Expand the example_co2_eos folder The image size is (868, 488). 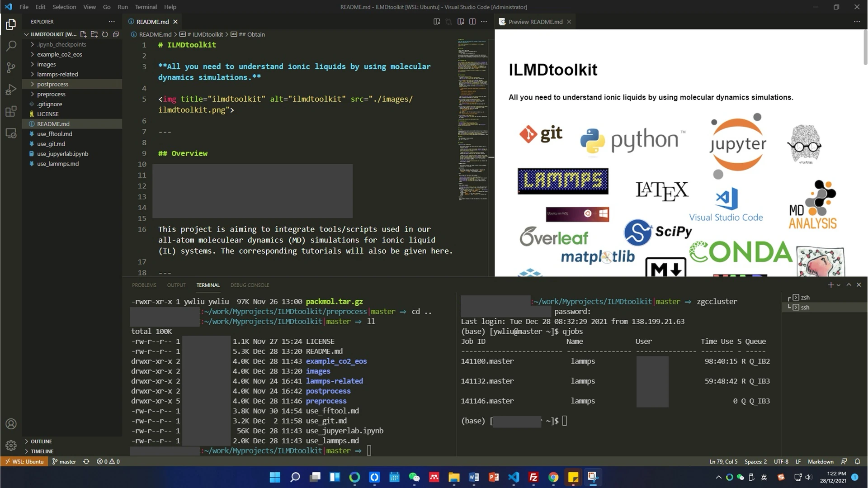(72, 54)
